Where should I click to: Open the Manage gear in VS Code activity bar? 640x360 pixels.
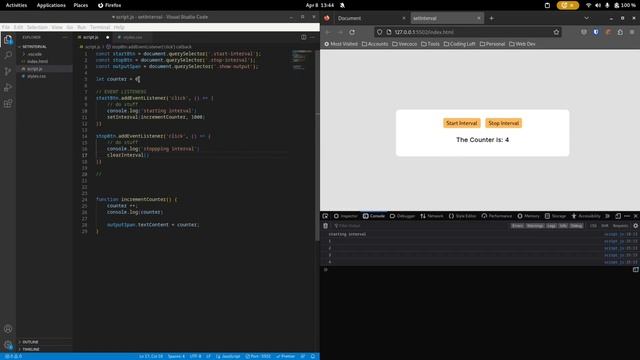(8, 345)
